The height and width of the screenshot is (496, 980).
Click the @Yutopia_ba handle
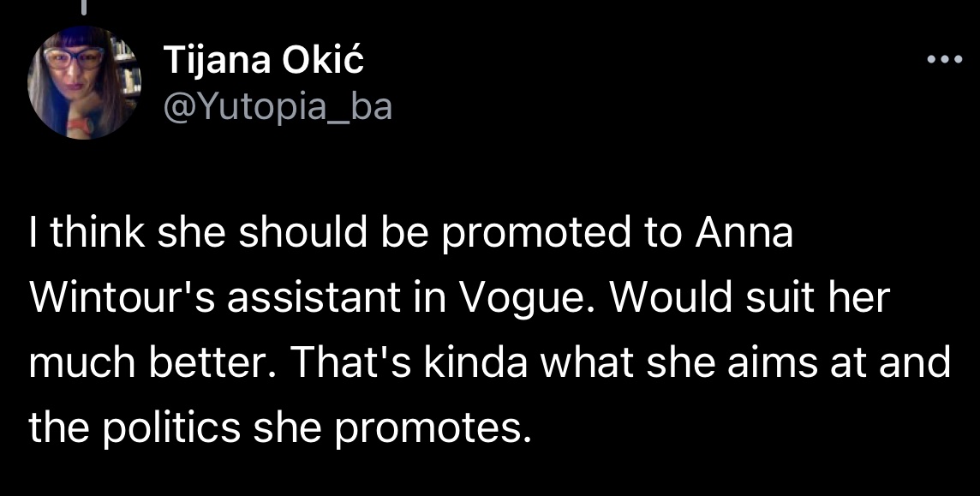point(277,106)
